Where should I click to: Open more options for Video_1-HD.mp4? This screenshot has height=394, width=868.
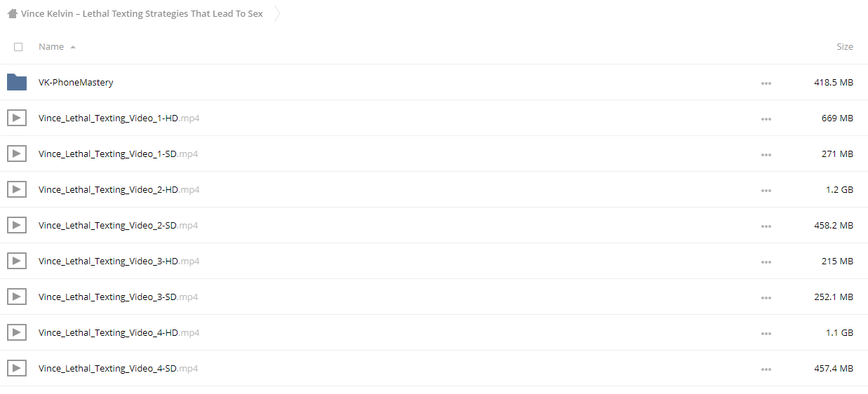[766, 118]
